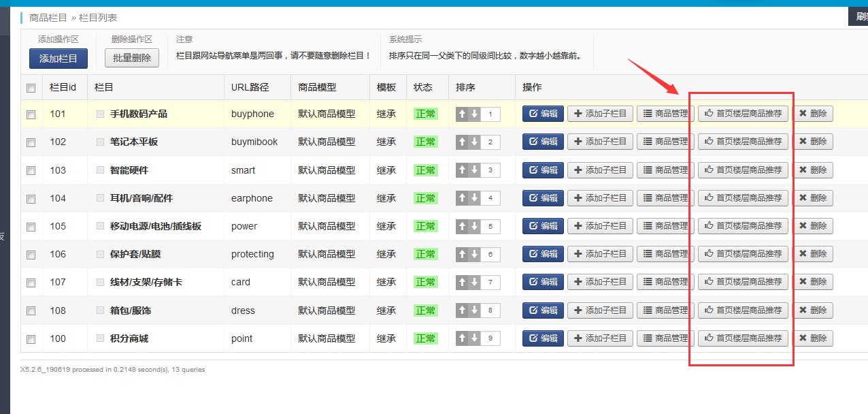Toggle the select-all checkbox in table header
Viewport: 868px width, 414px height.
click(31, 88)
